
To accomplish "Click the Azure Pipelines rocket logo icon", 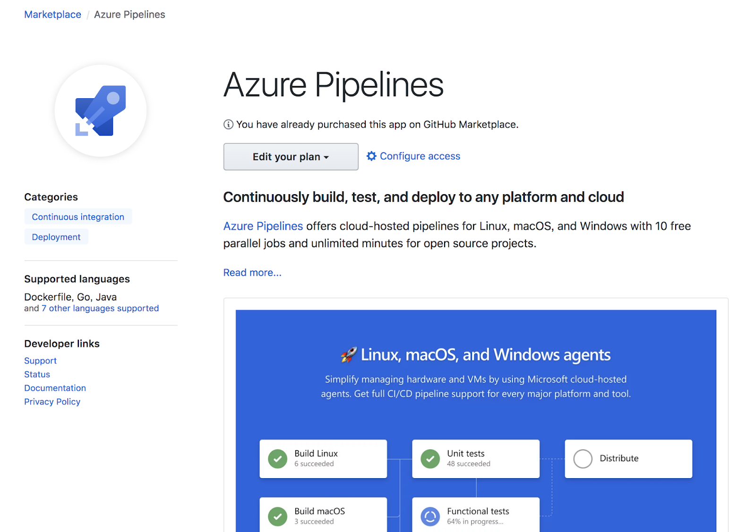I will (x=100, y=110).
